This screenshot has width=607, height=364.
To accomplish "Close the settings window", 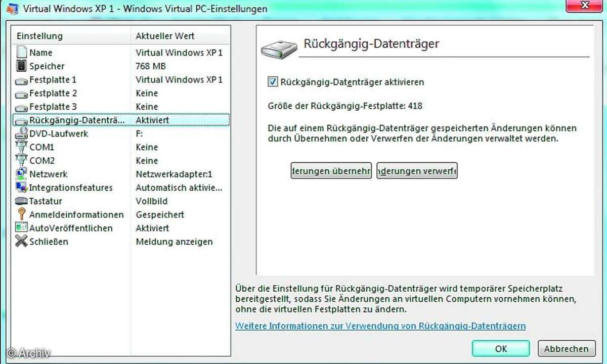I will pyautogui.click(x=584, y=5).
